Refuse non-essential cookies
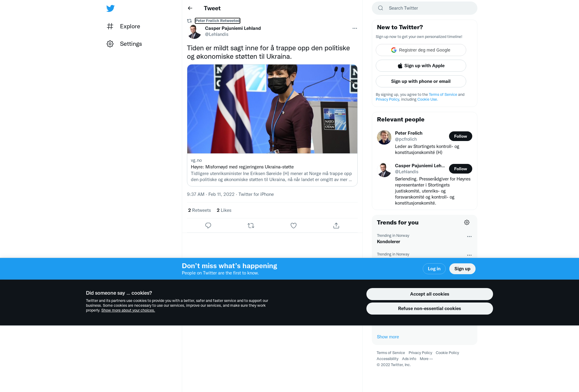Image resolution: width=579 pixels, height=392 pixels. (x=429, y=309)
